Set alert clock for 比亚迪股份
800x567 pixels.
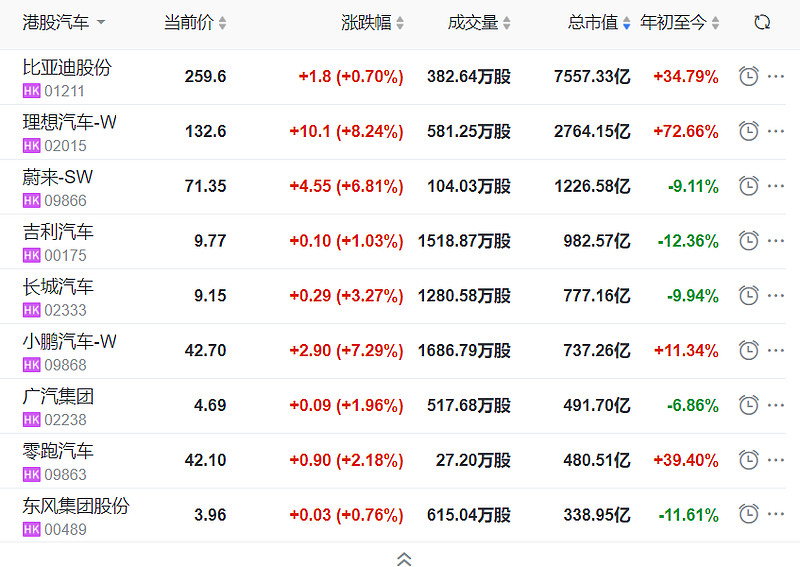click(x=748, y=76)
